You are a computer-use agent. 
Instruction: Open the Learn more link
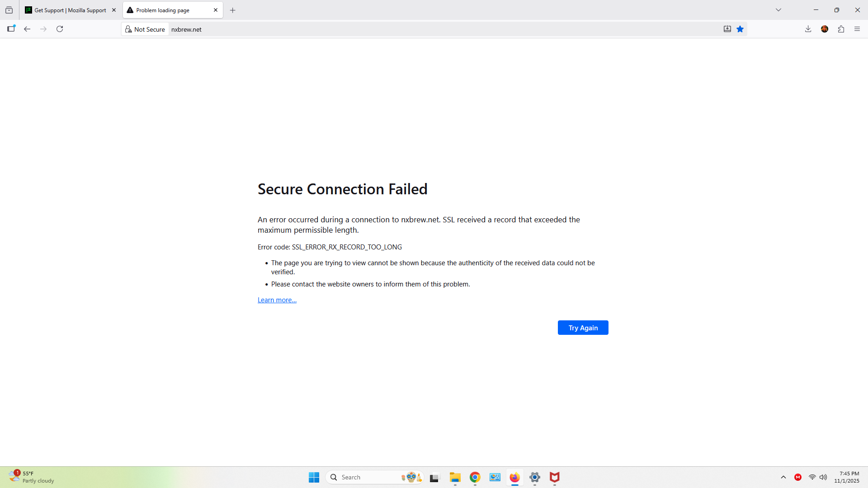(277, 300)
